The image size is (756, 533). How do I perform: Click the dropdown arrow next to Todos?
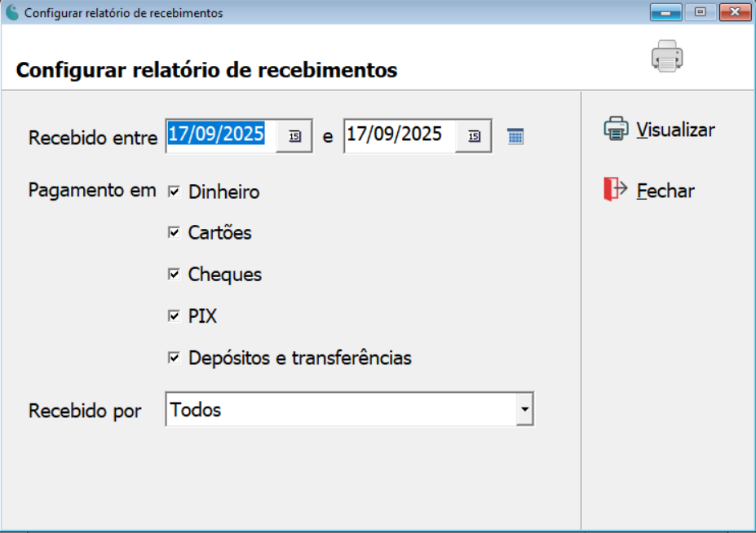(524, 409)
